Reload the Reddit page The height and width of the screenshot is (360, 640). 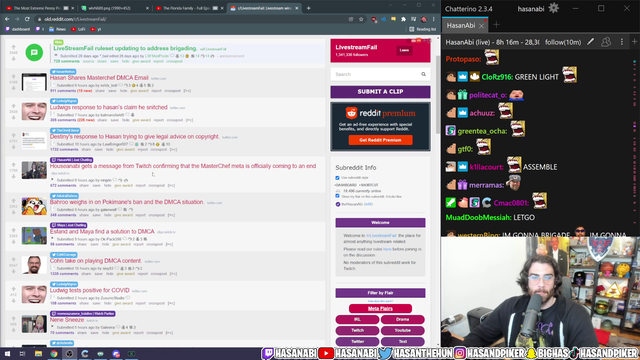[x=27, y=19]
